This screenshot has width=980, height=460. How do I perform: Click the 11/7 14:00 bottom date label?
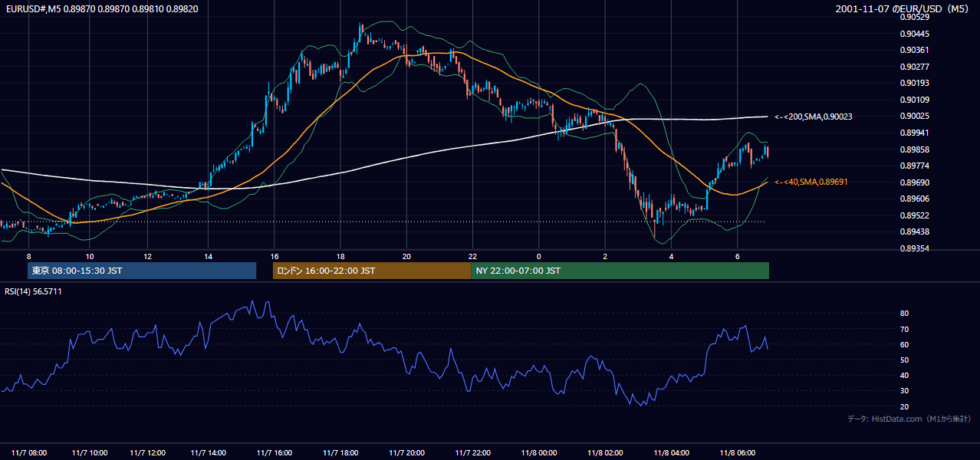coord(209,452)
